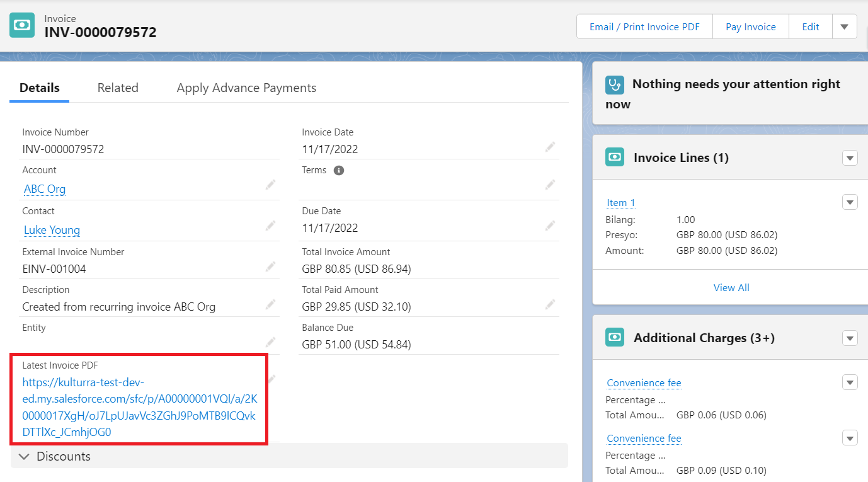
Task: Click the Pay Invoice button
Action: [750, 26]
